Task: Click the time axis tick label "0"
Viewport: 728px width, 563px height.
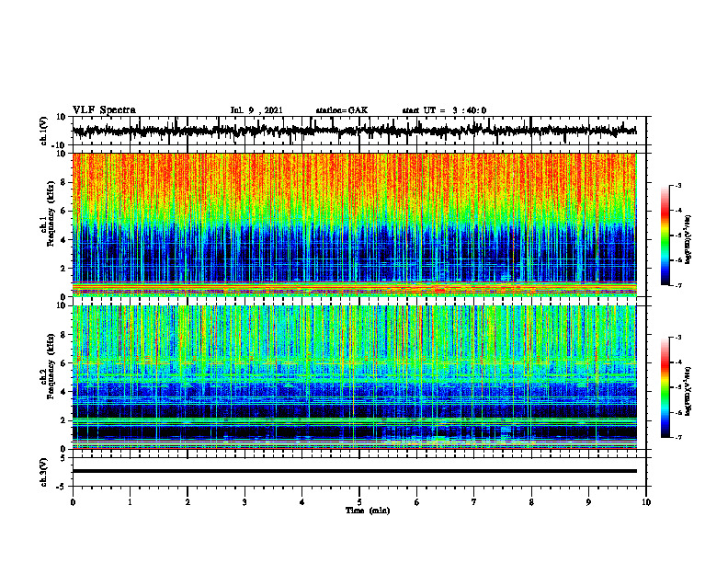Action: pyautogui.click(x=73, y=502)
